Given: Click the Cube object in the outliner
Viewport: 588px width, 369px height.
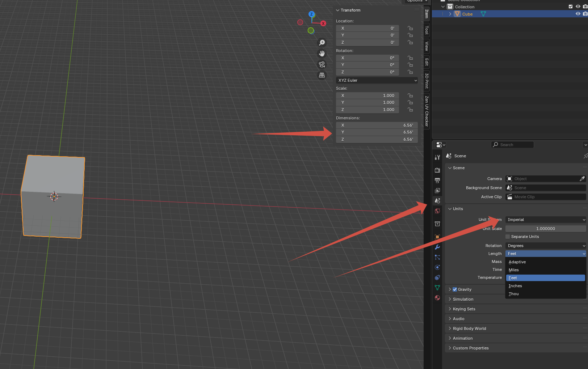Looking at the screenshot, I should 467,14.
